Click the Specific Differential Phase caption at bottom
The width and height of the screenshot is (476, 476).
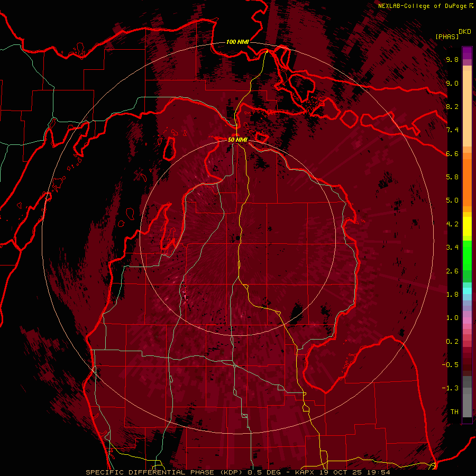(237, 472)
